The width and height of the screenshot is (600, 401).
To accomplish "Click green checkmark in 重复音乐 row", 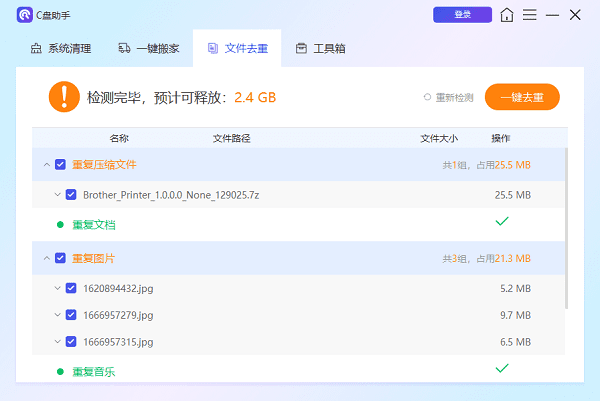I will 502,369.
